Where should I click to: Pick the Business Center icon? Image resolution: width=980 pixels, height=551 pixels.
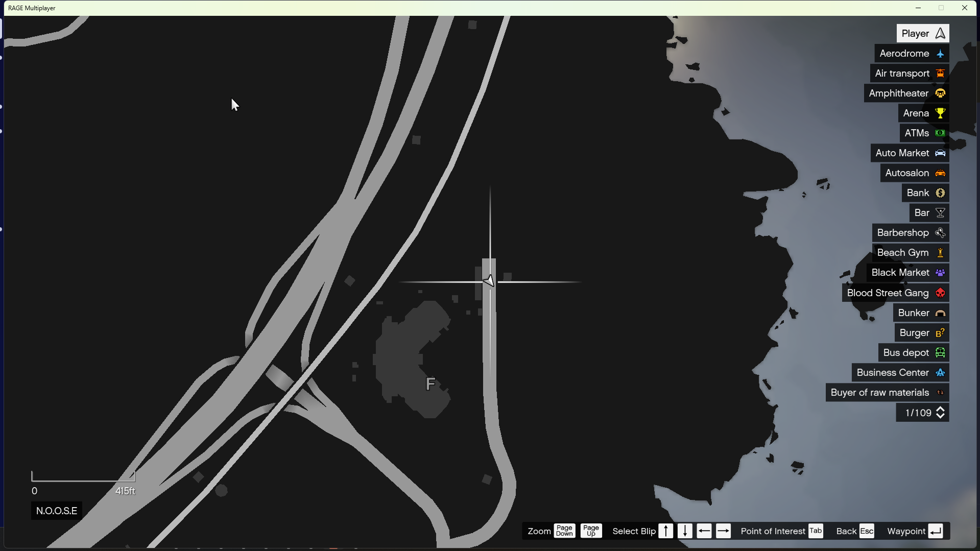click(940, 373)
